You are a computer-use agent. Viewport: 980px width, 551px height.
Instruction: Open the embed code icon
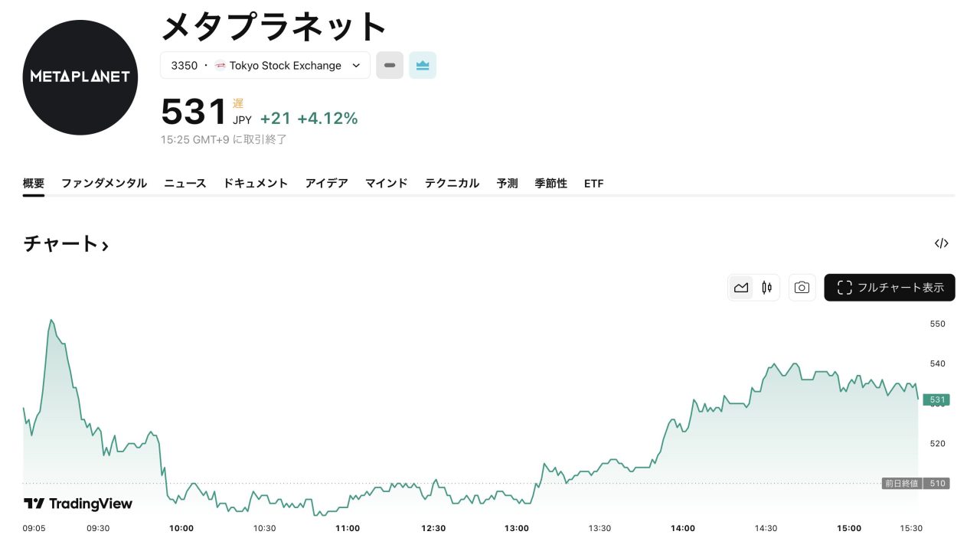(941, 243)
